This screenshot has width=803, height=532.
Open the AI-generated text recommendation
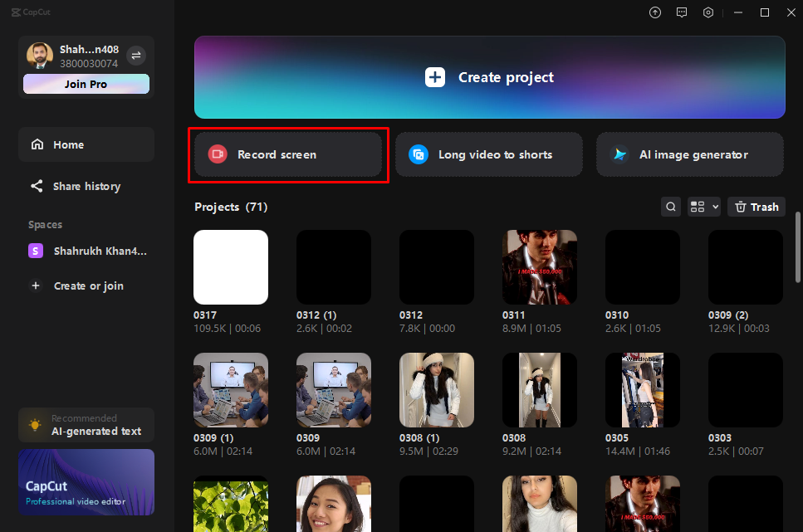click(x=86, y=424)
